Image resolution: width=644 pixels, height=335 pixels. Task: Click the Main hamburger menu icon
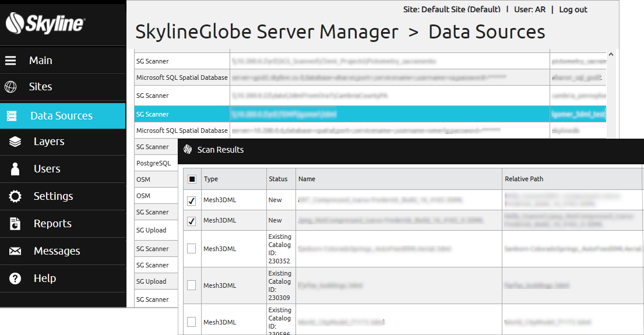click(10, 61)
